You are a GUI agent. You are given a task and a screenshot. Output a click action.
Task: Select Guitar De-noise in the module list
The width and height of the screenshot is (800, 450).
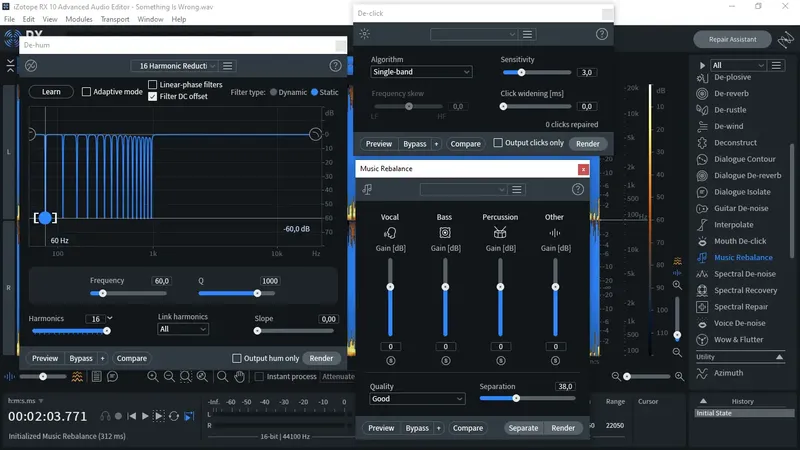point(739,208)
